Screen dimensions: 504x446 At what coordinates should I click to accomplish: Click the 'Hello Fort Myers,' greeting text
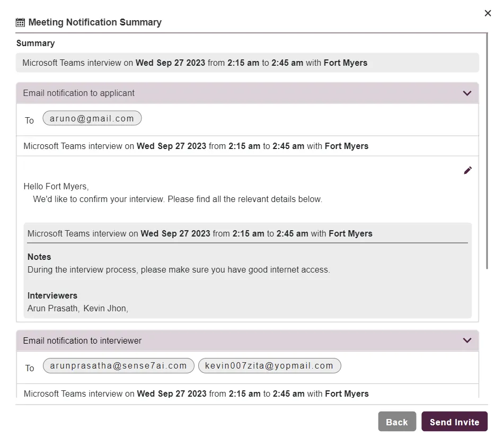[56, 187]
